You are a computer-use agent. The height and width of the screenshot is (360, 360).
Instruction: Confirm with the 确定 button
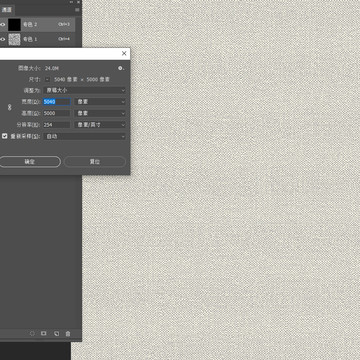pos(29,162)
